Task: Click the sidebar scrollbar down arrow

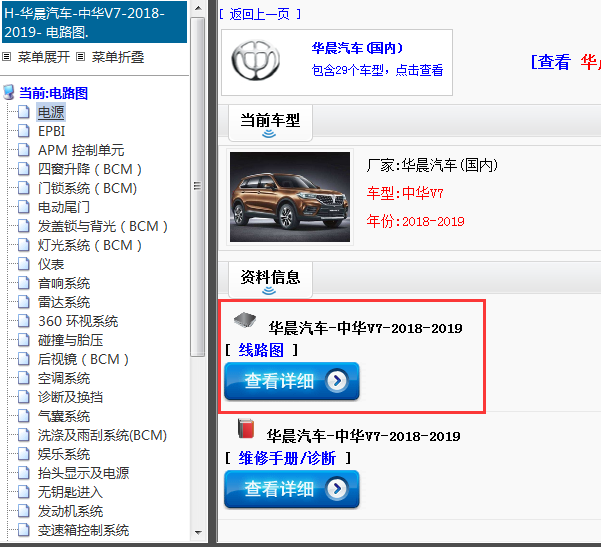Action: click(198, 532)
